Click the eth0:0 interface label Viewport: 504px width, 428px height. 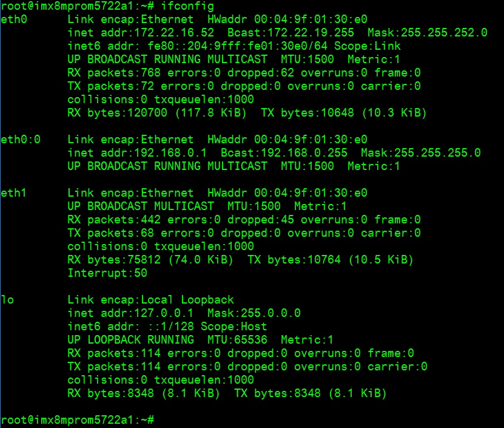tap(21, 140)
